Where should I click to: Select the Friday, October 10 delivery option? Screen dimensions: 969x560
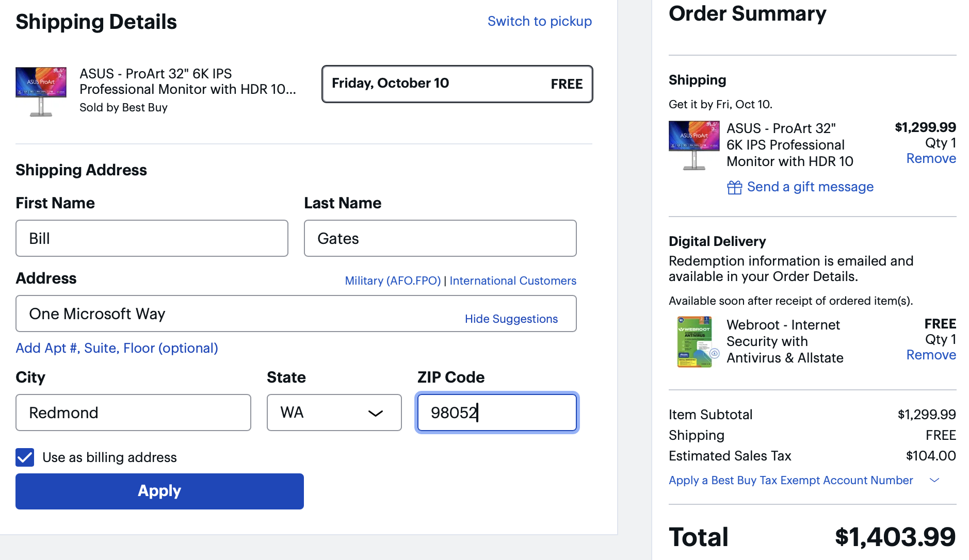coord(457,84)
